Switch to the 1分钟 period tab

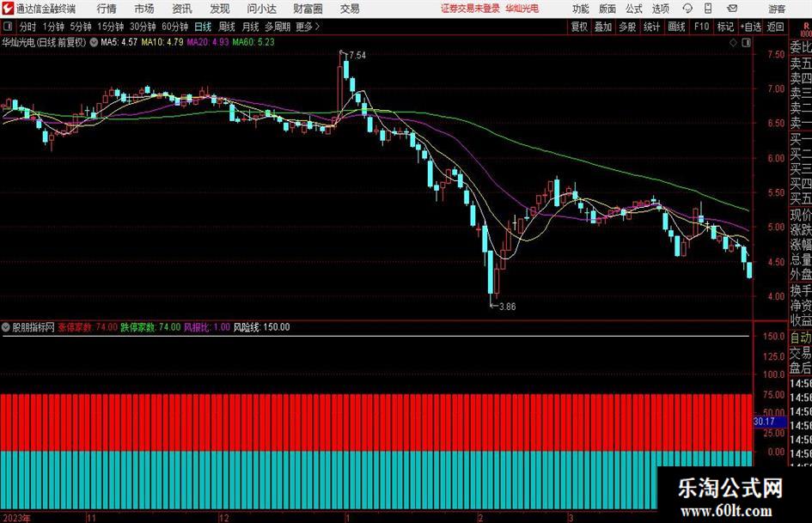pyautogui.click(x=53, y=27)
